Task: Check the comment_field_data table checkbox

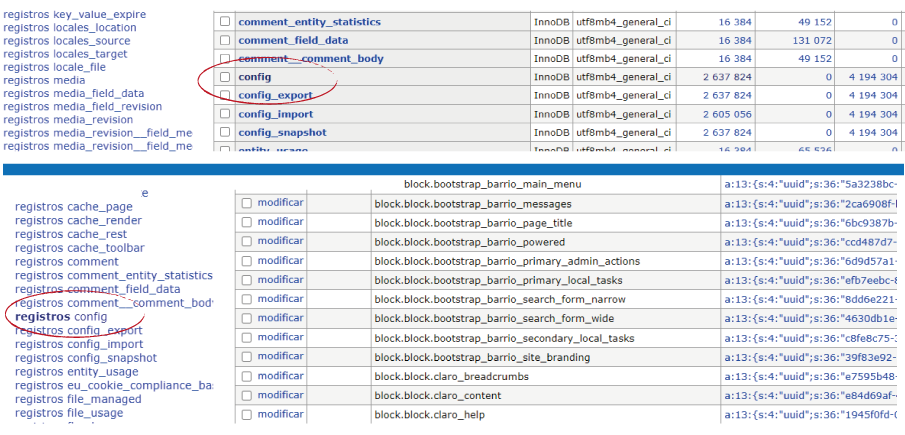Action: tap(225, 40)
